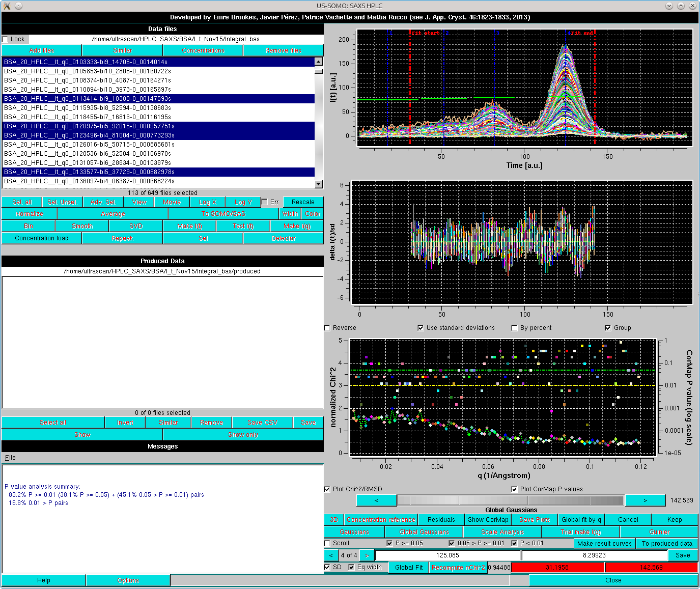Uncheck Use standard deviations

click(x=421, y=328)
